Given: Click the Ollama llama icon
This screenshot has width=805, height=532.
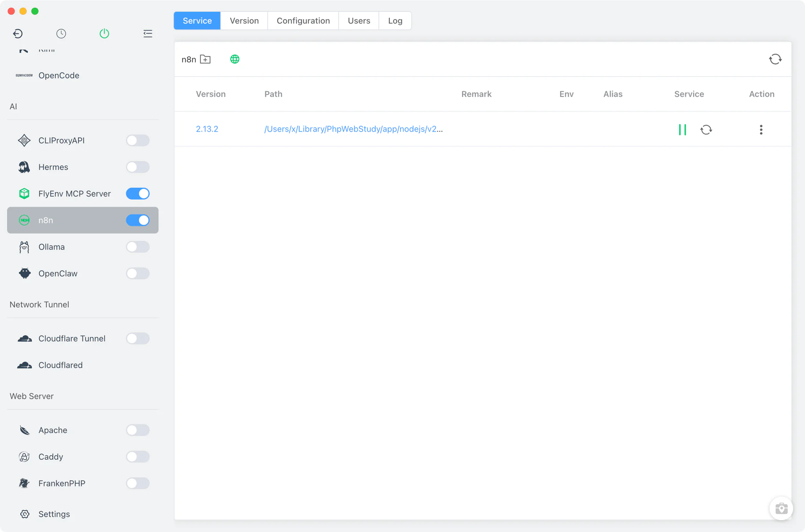Looking at the screenshot, I should [x=24, y=247].
